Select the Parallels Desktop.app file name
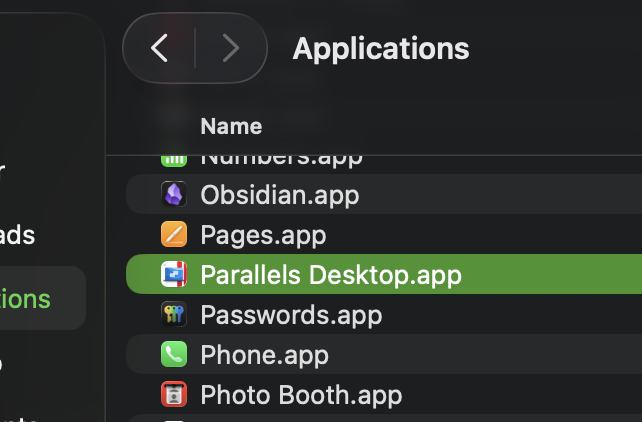Screen dimensions: 642x422 tap(331, 274)
